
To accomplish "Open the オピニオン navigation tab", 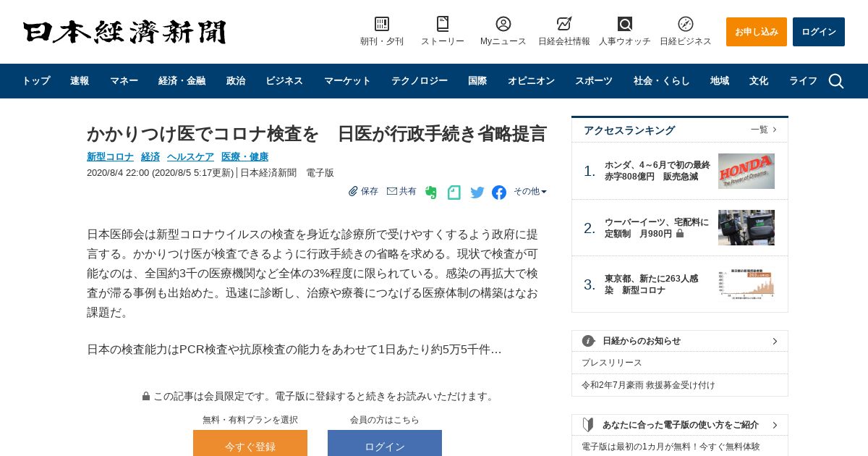I will pos(531,81).
